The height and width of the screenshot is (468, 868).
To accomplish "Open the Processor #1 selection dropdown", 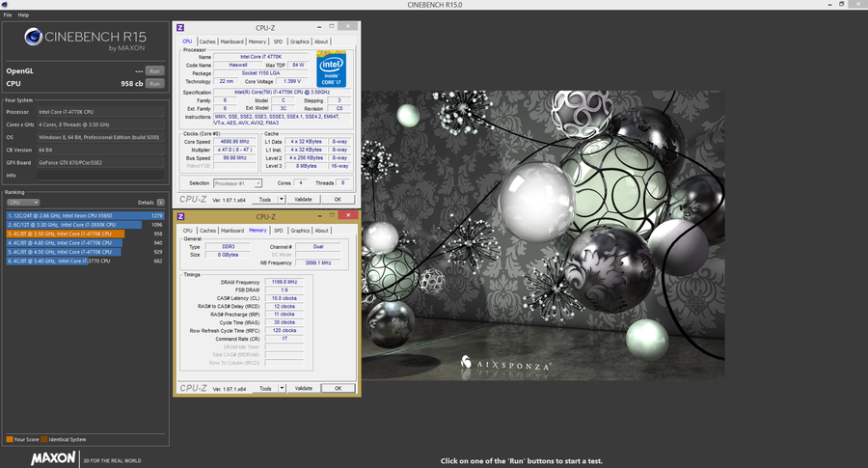I will 237,183.
